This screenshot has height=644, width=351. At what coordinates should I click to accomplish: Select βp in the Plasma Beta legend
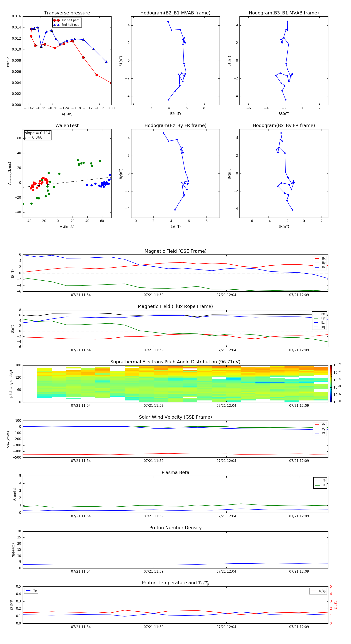320,480
